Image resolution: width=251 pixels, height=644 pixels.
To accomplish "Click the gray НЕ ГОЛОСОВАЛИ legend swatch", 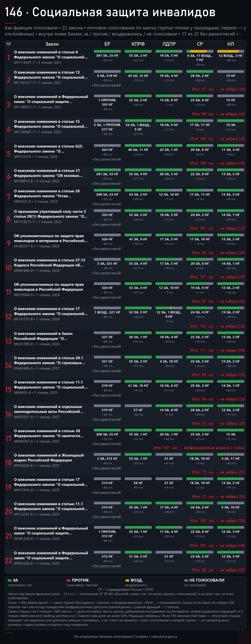I will coord(186,580).
